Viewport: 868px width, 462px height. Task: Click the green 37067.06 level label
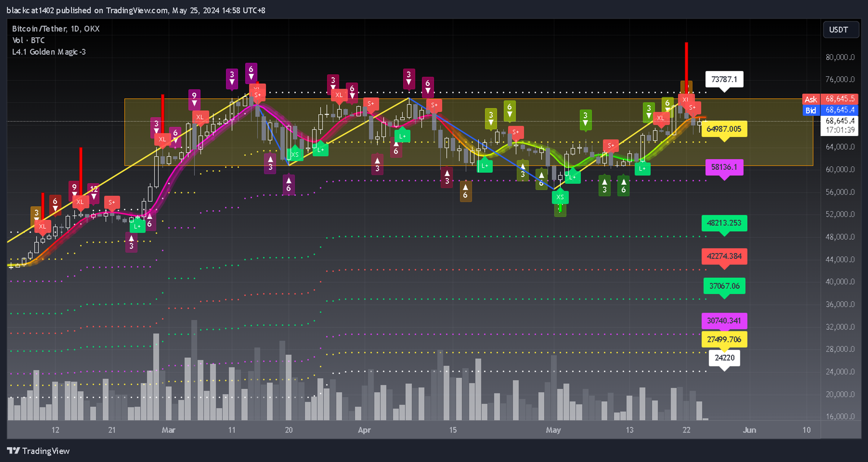pos(724,286)
